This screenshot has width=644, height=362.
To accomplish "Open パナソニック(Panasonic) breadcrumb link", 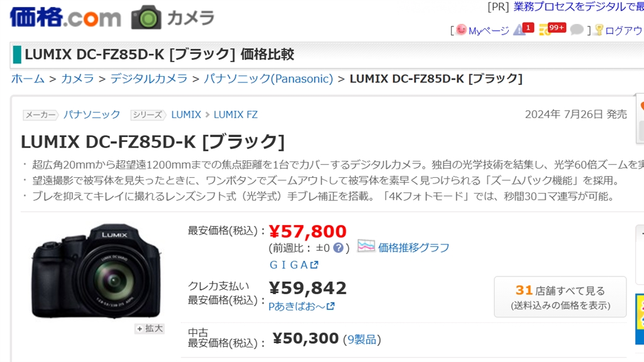I will 269,79.
